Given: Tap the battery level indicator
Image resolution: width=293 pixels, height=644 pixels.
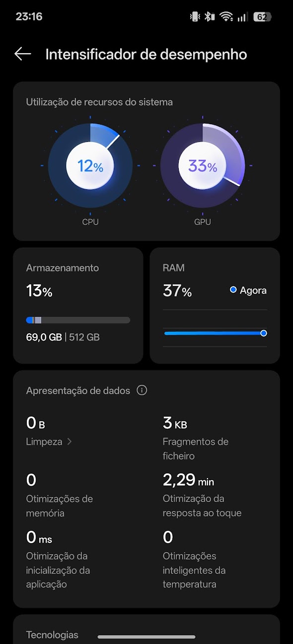Looking at the screenshot, I should coord(262,16).
